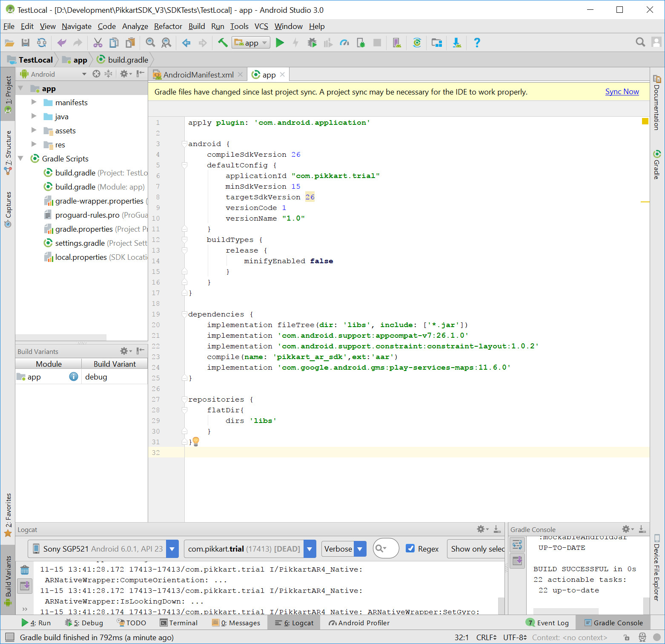Select debug build variant cell
The width and height of the screenshot is (665, 644).
point(114,377)
